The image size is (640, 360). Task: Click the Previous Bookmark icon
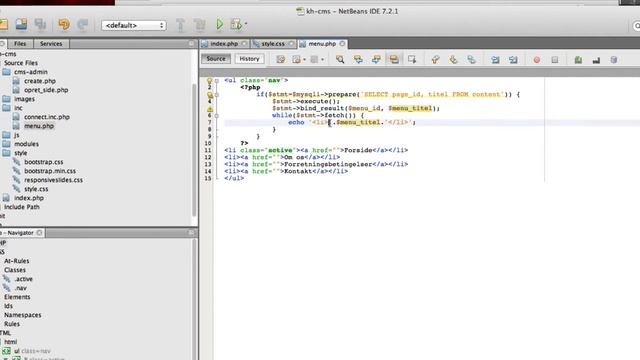click(436, 60)
